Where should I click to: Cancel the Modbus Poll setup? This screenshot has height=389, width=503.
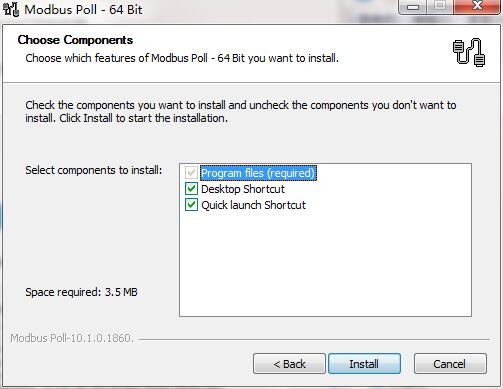tap(450, 364)
